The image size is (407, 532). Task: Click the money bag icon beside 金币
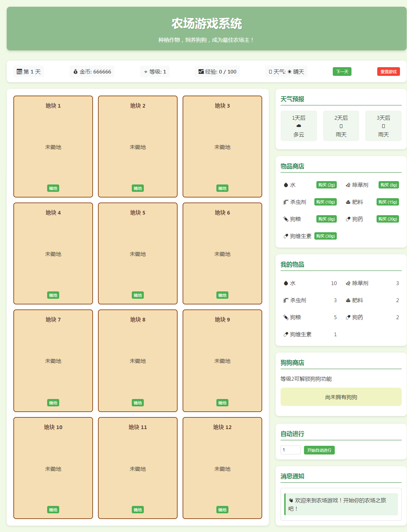76,72
